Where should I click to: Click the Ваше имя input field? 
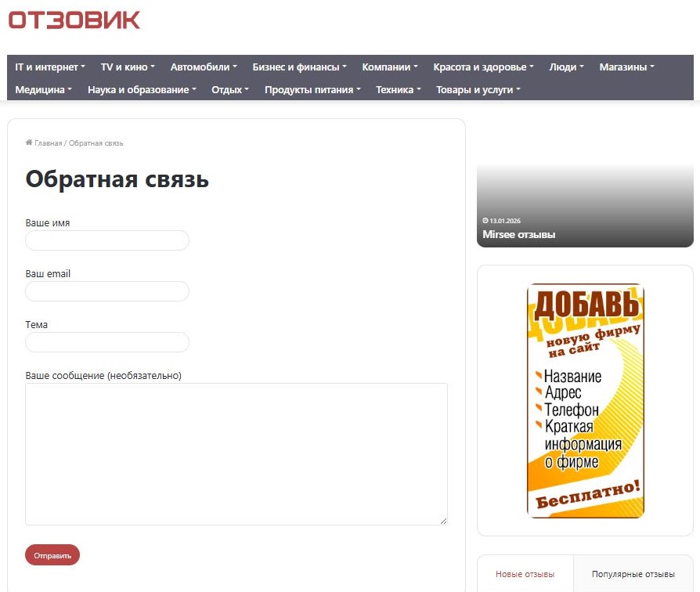coord(107,240)
